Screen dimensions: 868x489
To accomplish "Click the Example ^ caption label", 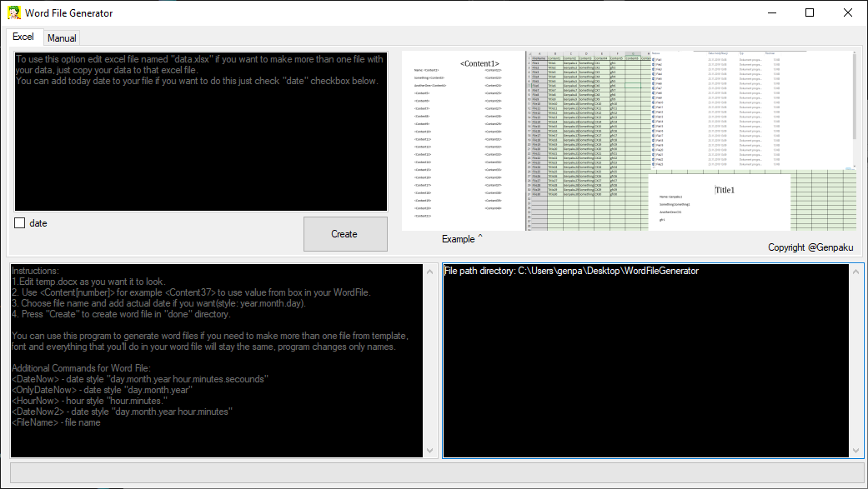I will 462,239.
